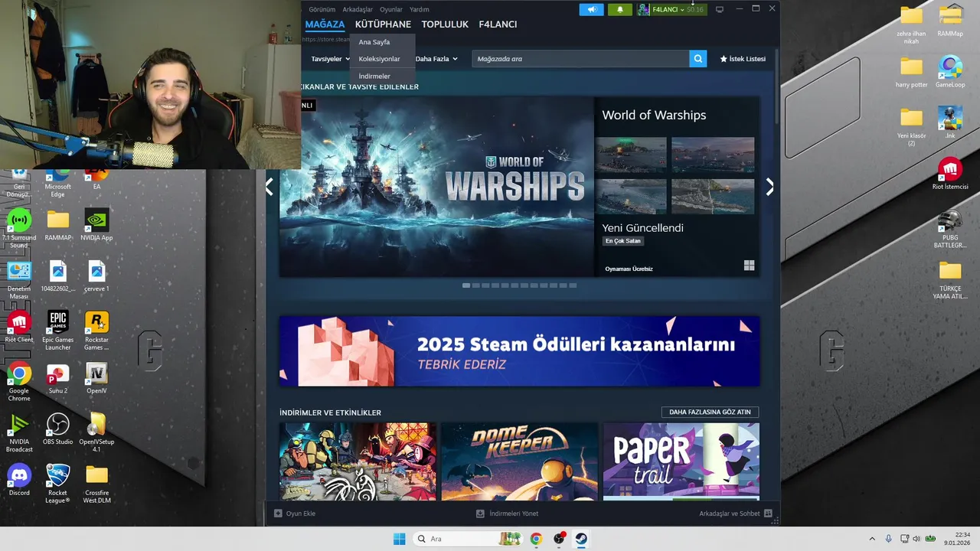
Task: Open İndirmeleri Yönet downloads manager
Action: pos(507,514)
